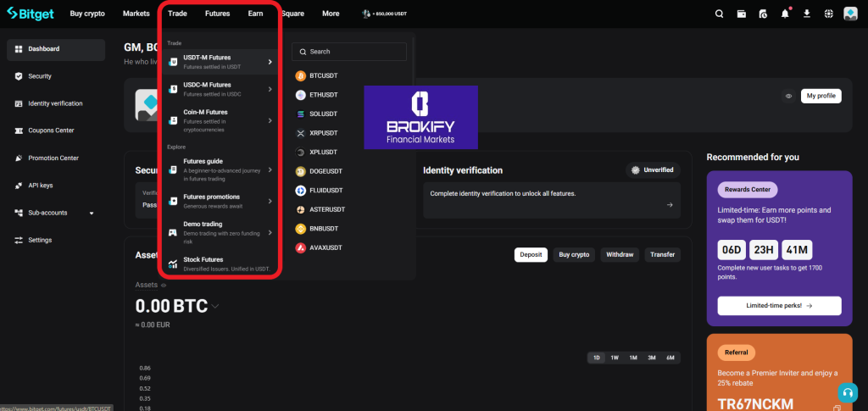Open the notifications bell
Viewport: 868px width, 411px height.
point(785,14)
